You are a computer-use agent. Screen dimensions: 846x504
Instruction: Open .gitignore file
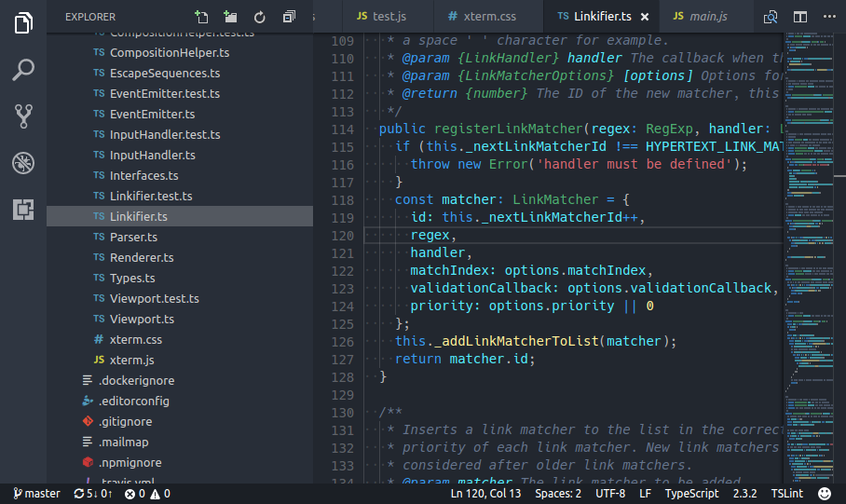(x=180, y=421)
